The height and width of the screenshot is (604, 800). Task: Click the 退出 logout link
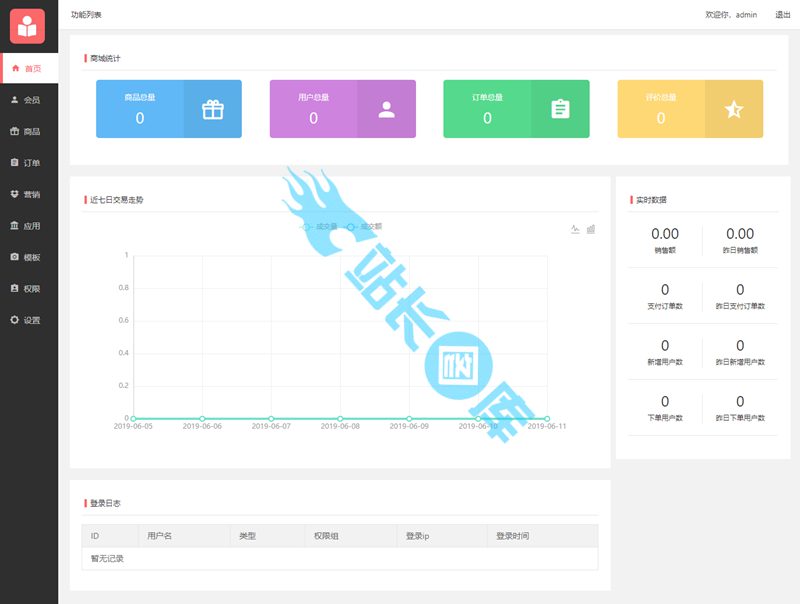point(782,15)
